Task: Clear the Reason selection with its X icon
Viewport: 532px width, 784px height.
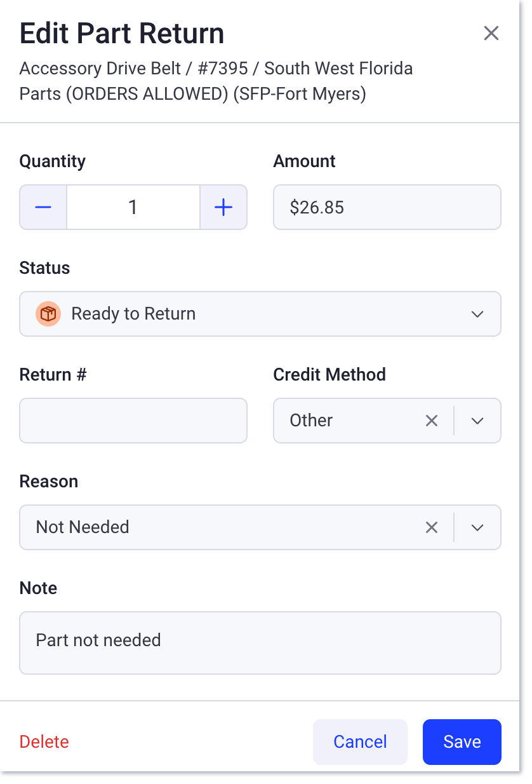Action: click(432, 527)
